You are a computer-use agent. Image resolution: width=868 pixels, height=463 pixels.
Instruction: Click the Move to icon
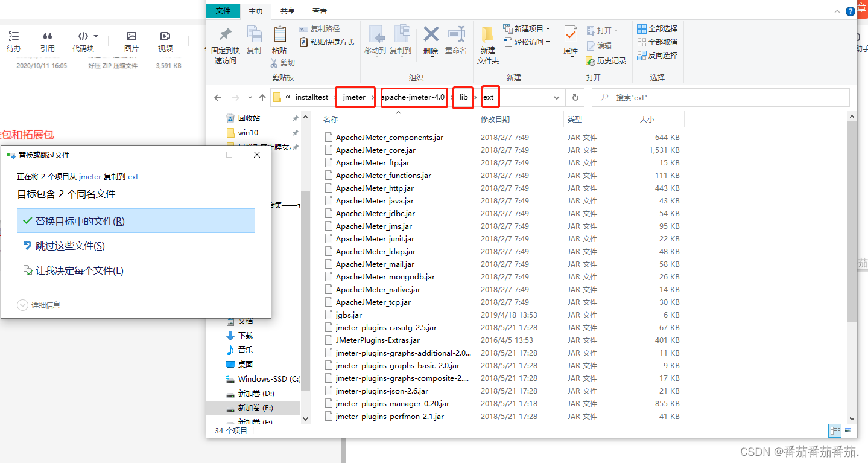click(375, 34)
